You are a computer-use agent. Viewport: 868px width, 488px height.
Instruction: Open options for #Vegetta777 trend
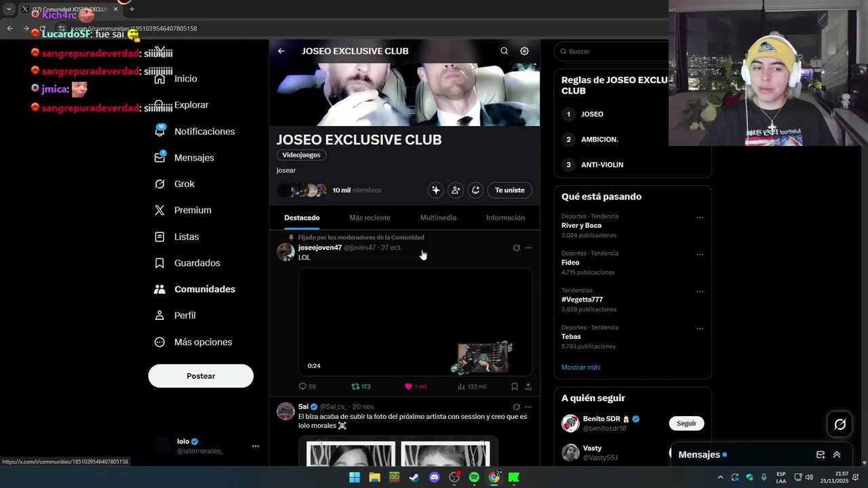700,291
